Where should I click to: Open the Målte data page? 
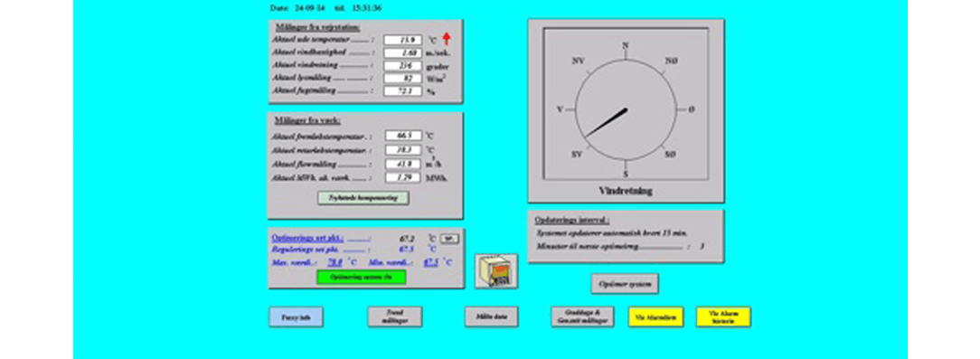click(491, 317)
